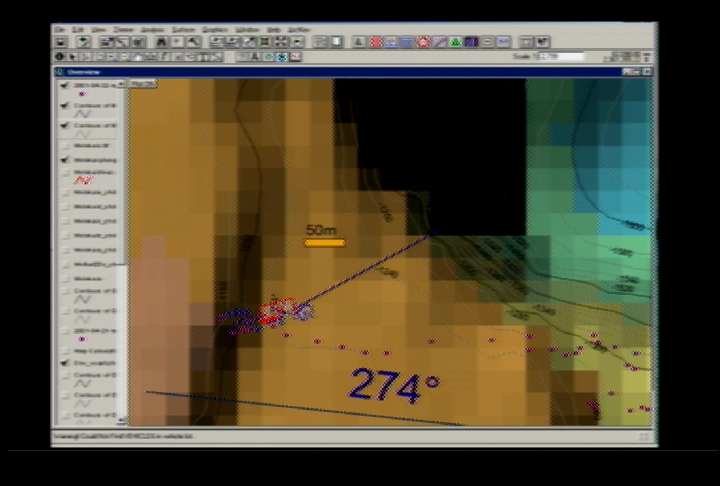Click the green triangle toolbar icon
This screenshot has height=486, width=720.
(455, 42)
